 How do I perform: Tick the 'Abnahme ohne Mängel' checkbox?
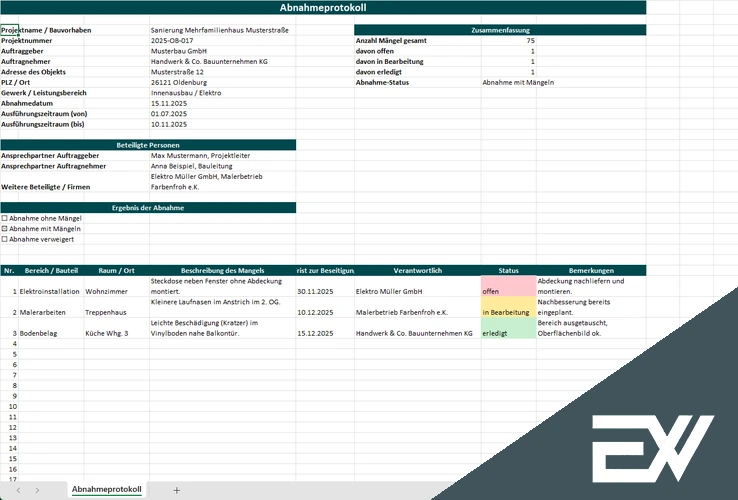5,218
